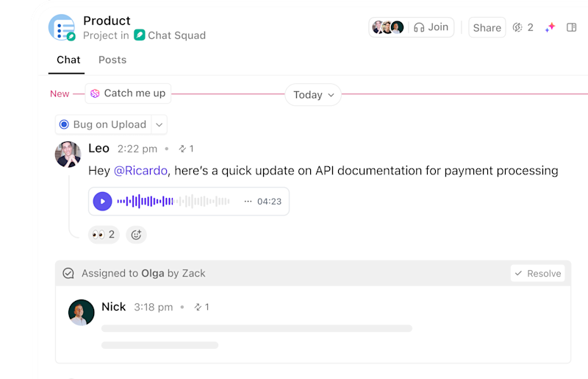This screenshot has width=588, height=379.
Task: Toggle the eyes emoji reaction
Action: tap(104, 235)
